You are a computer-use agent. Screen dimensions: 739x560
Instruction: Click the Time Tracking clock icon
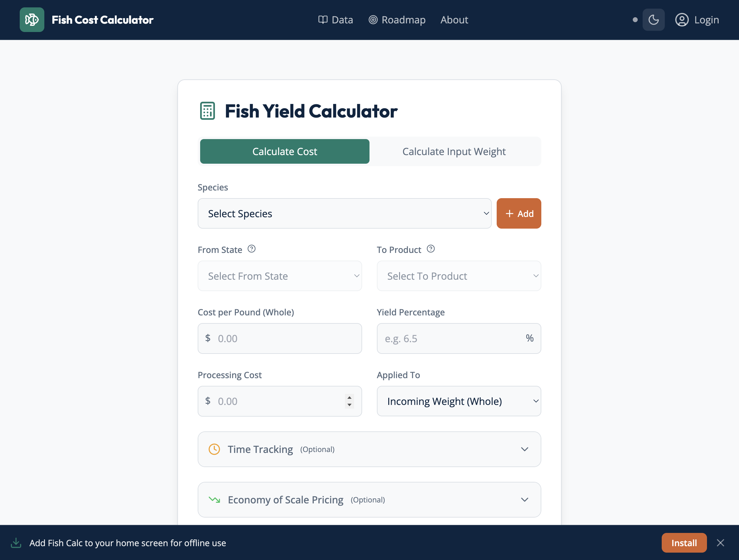(x=214, y=449)
